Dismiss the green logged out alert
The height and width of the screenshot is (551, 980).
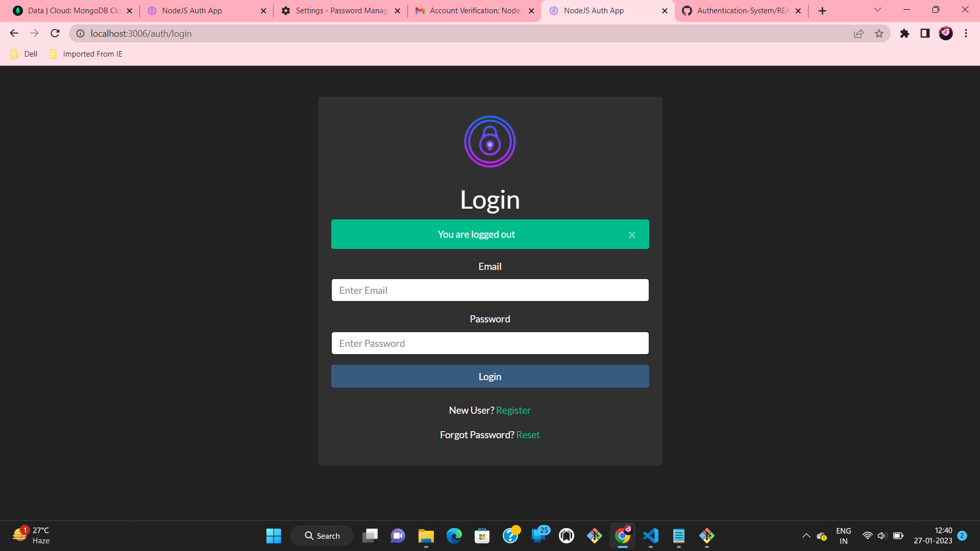(x=632, y=234)
